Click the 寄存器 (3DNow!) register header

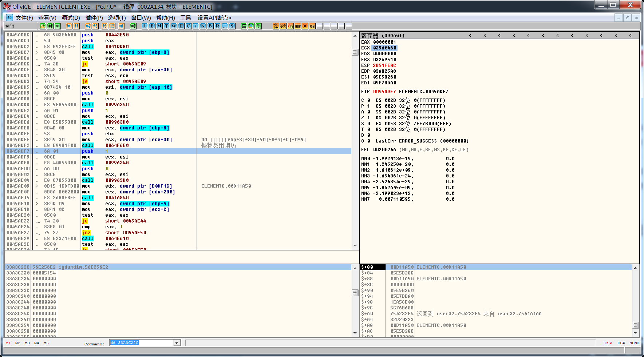pos(383,35)
